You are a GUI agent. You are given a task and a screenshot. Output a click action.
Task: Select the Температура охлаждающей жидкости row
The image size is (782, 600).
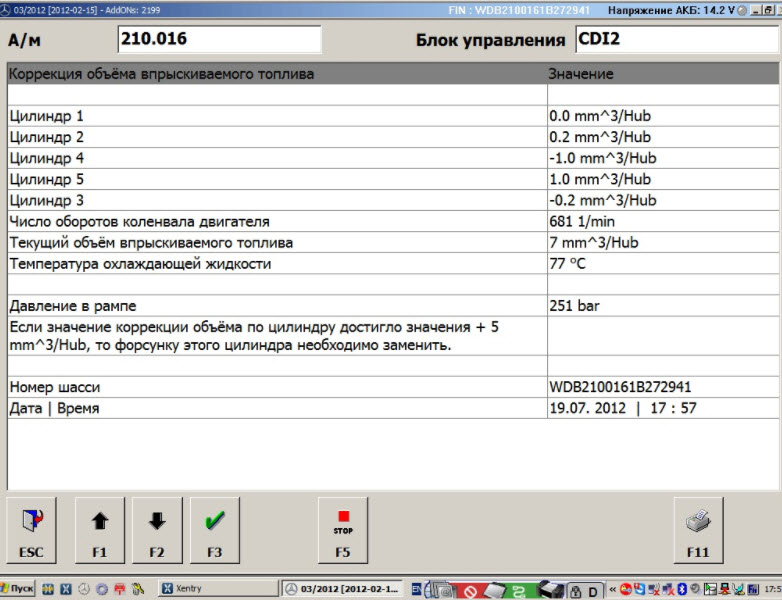[x=276, y=264]
